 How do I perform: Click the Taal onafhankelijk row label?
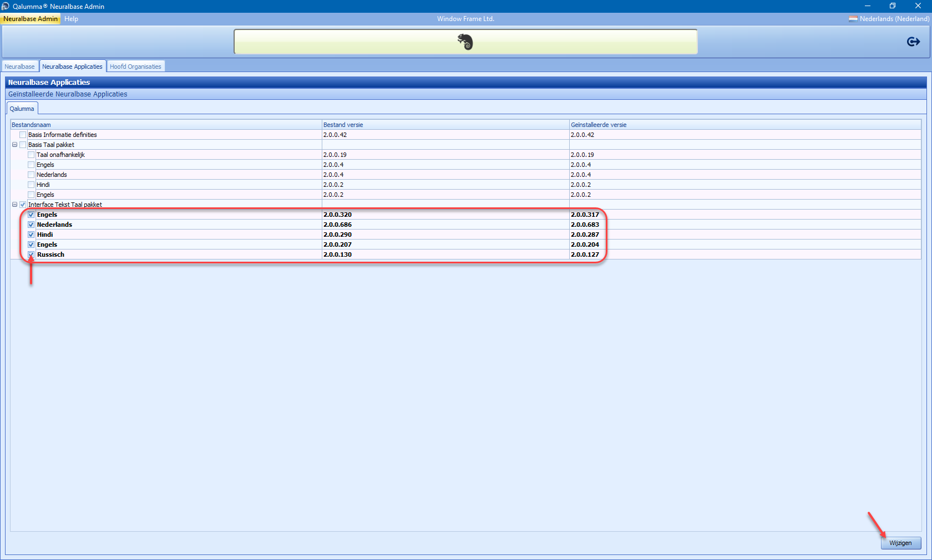pyautogui.click(x=60, y=155)
